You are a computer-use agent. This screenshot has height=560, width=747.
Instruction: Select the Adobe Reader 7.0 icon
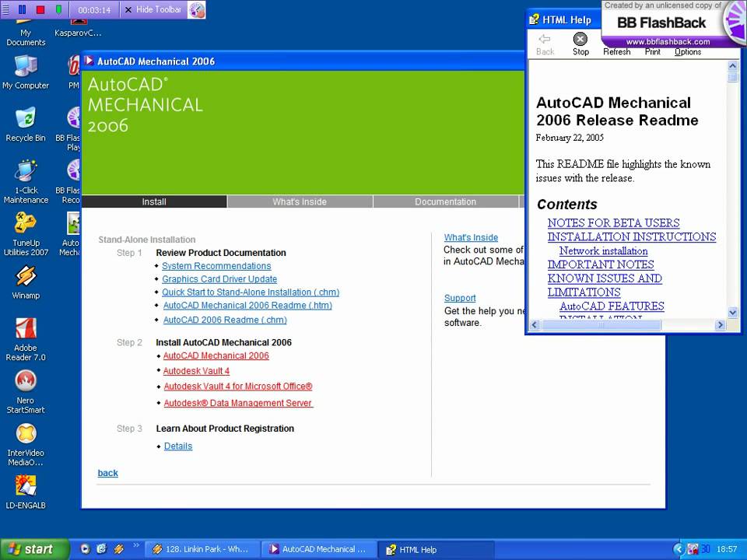(26, 340)
